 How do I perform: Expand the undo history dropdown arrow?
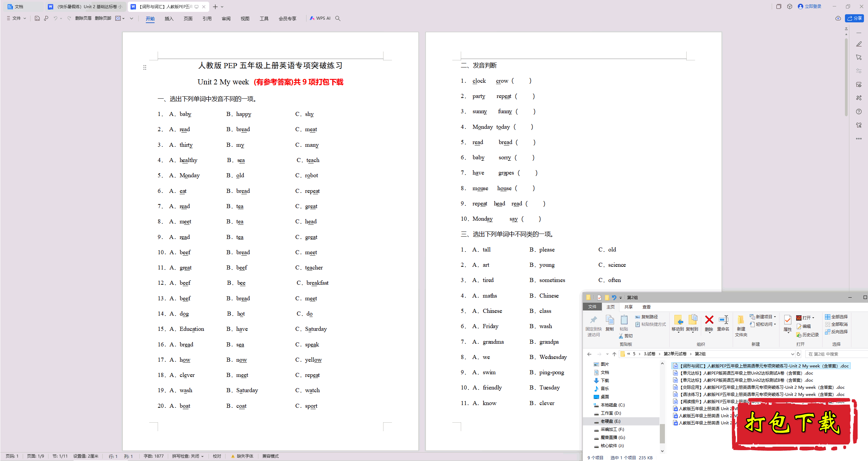point(61,18)
